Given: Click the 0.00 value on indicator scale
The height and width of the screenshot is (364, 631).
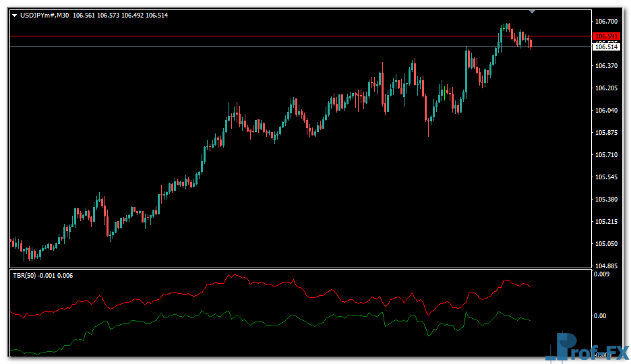Looking at the screenshot, I should [600, 315].
